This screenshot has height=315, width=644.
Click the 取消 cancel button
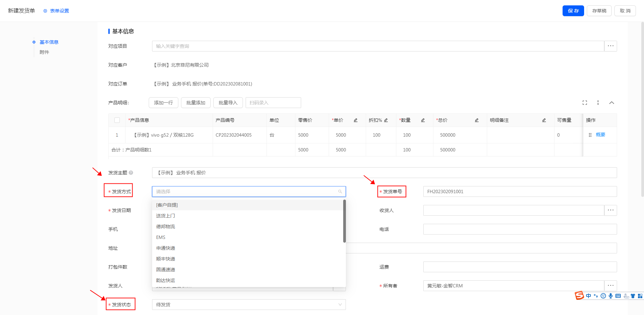click(x=625, y=11)
